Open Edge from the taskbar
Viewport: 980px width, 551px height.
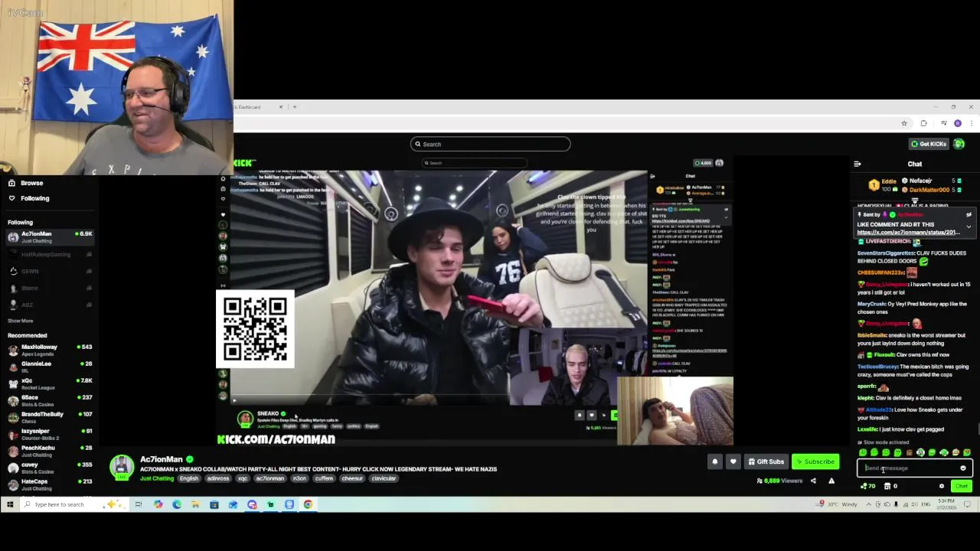177,504
